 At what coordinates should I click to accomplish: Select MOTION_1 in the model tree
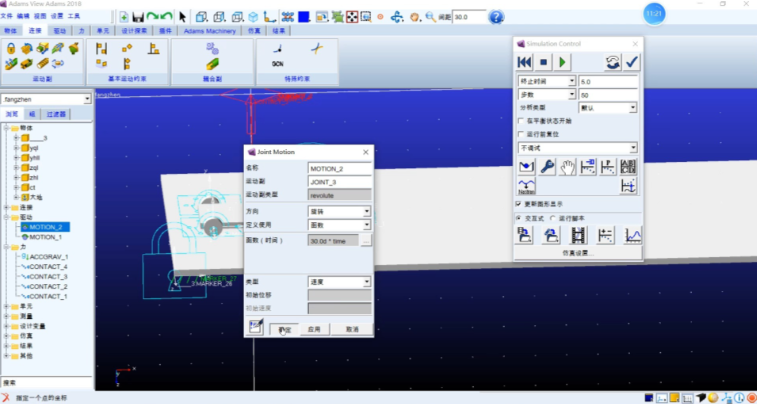coord(46,237)
